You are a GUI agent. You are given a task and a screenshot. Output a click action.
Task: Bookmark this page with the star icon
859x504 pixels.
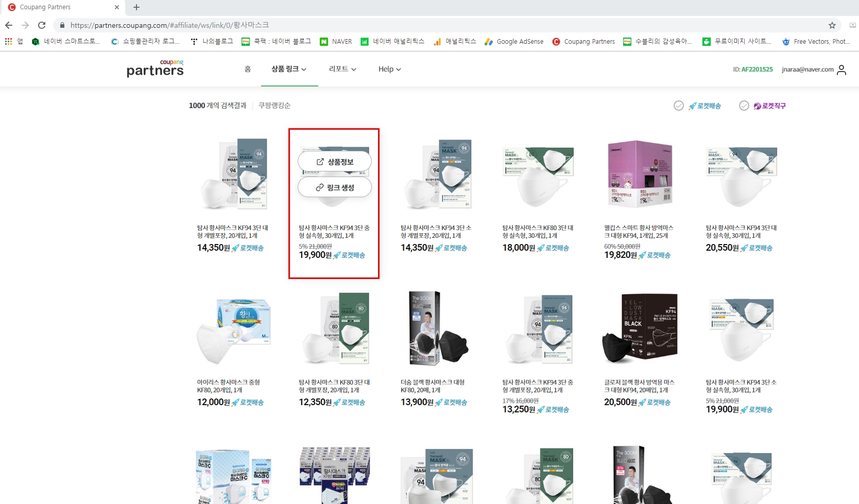click(x=832, y=25)
